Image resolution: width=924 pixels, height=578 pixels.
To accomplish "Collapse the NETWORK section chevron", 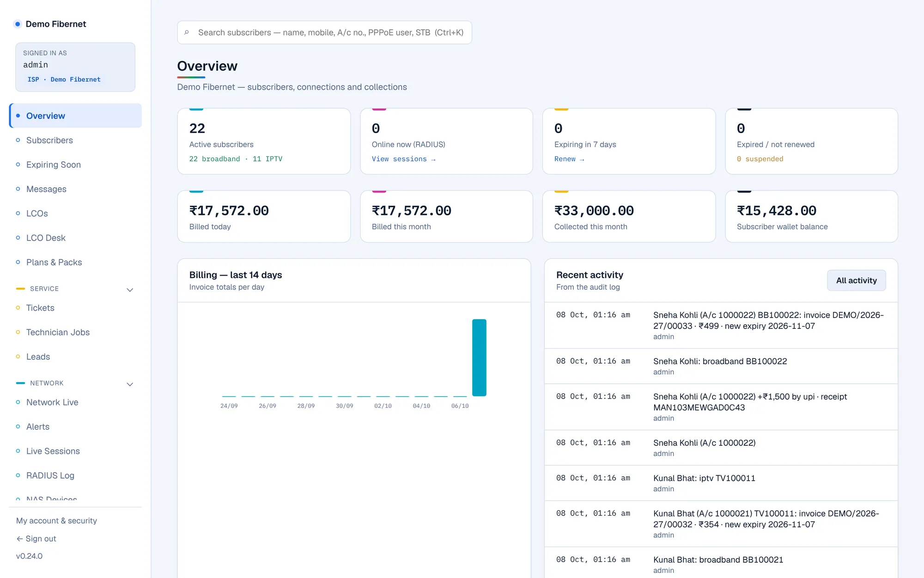I will [130, 384].
